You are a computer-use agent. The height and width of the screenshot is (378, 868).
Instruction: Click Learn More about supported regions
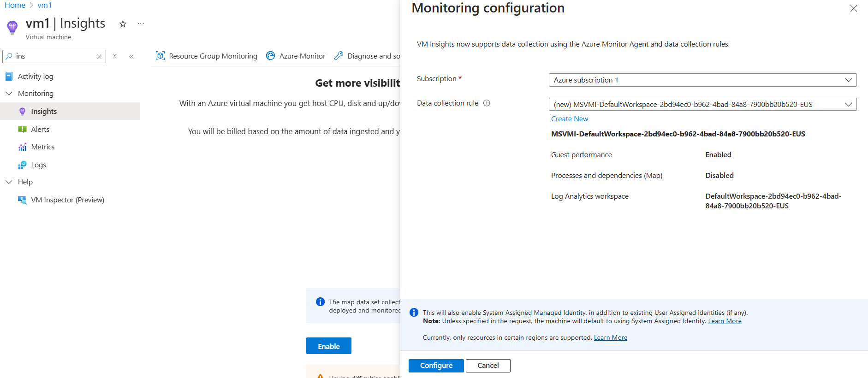pyautogui.click(x=611, y=338)
